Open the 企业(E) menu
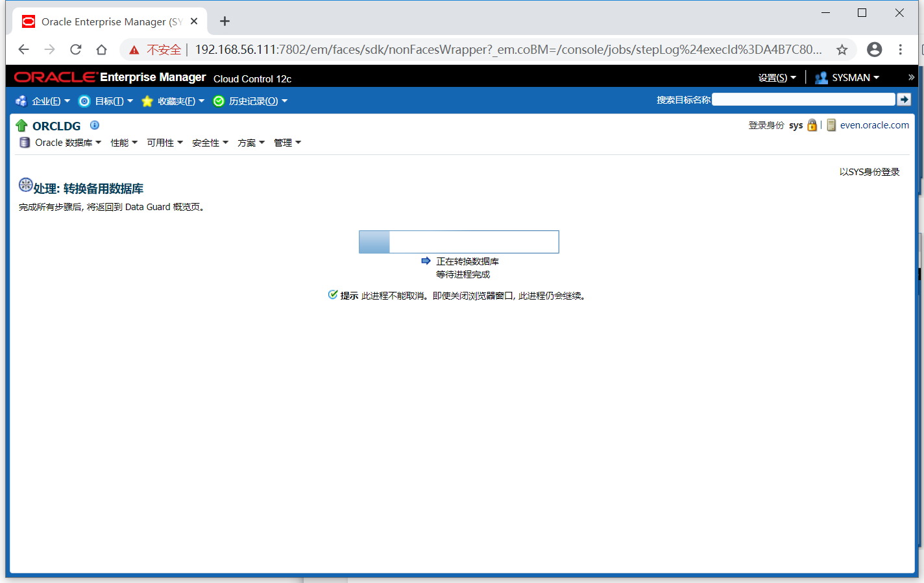 [51, 101]
